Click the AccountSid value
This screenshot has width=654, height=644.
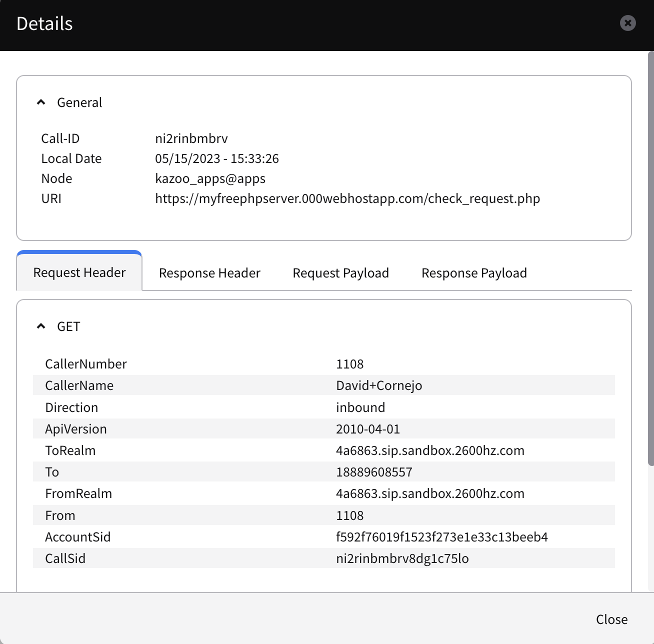click(441, 537)
